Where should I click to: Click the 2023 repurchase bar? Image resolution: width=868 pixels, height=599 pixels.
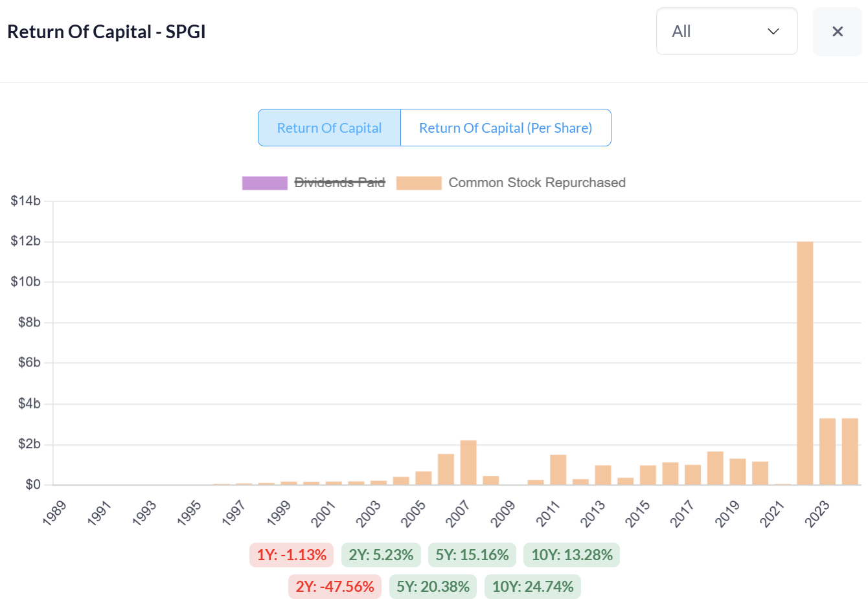827,451
